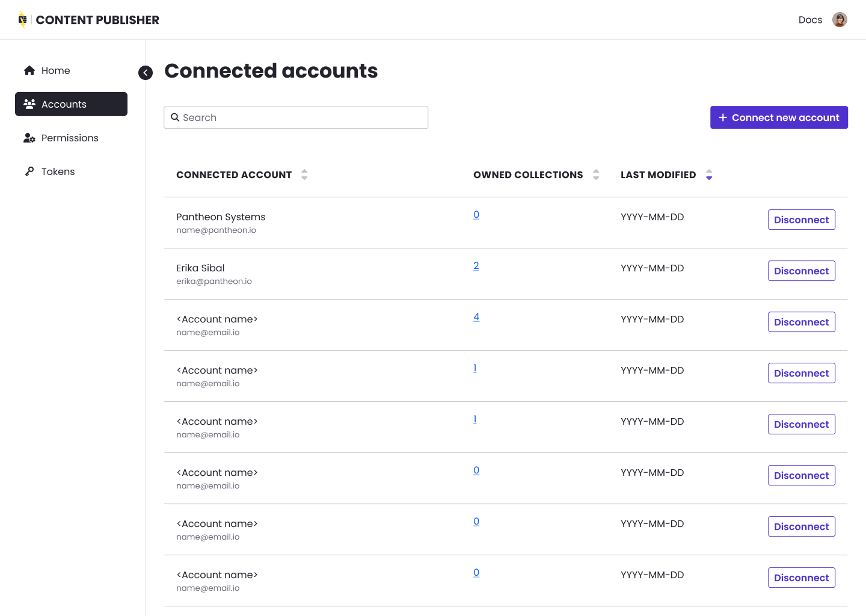Open Erika Sibal's 2 owned collections
Viewport: 866px width, 616px height.
pyautogui.click(x=476, y=266)
